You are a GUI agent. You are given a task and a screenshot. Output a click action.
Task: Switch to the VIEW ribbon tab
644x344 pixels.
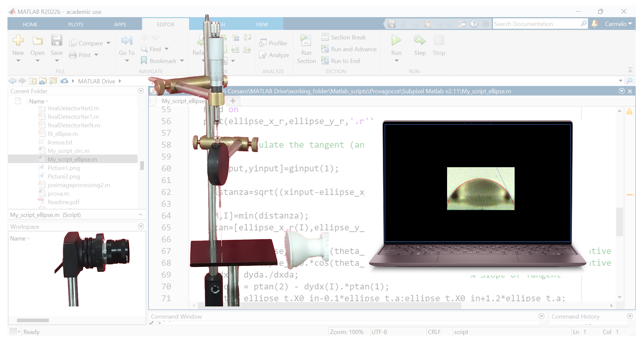pos(262,24)
